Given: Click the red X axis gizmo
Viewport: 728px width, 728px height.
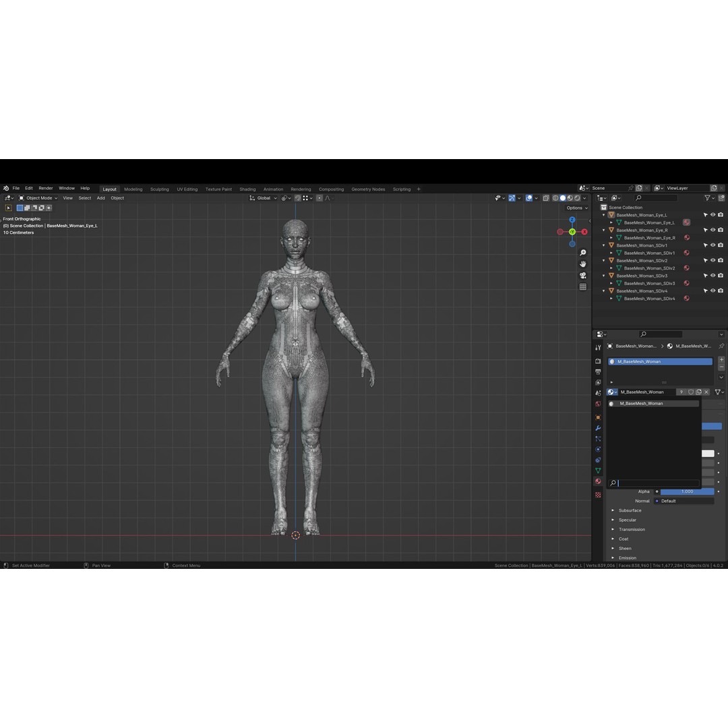Looking at the screenshot, I should click(584, 232).
